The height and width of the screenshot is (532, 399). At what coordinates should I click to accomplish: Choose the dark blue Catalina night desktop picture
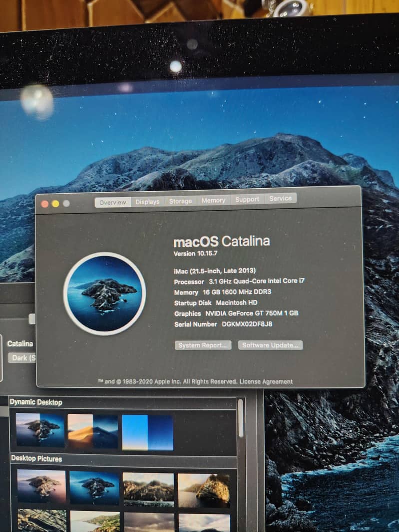(94, 488)
